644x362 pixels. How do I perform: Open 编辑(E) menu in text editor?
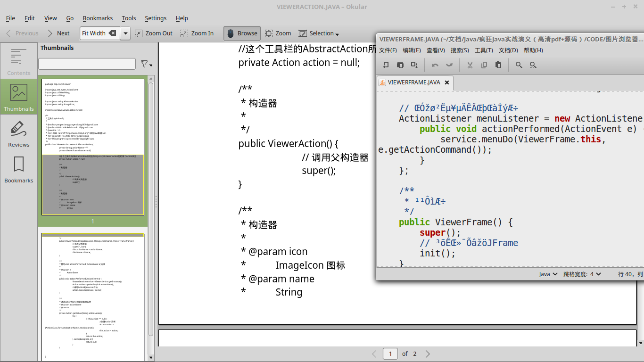pos(412,50)
